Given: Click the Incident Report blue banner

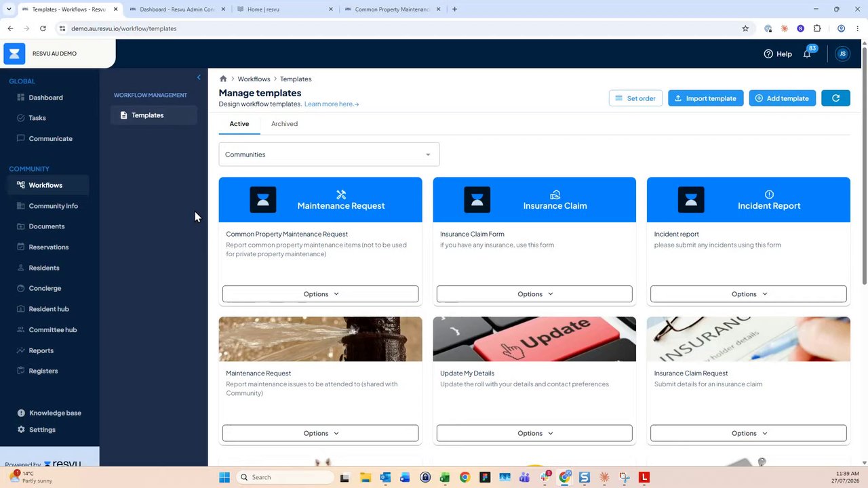Looking at the screenshot, I should coord(749,200).
